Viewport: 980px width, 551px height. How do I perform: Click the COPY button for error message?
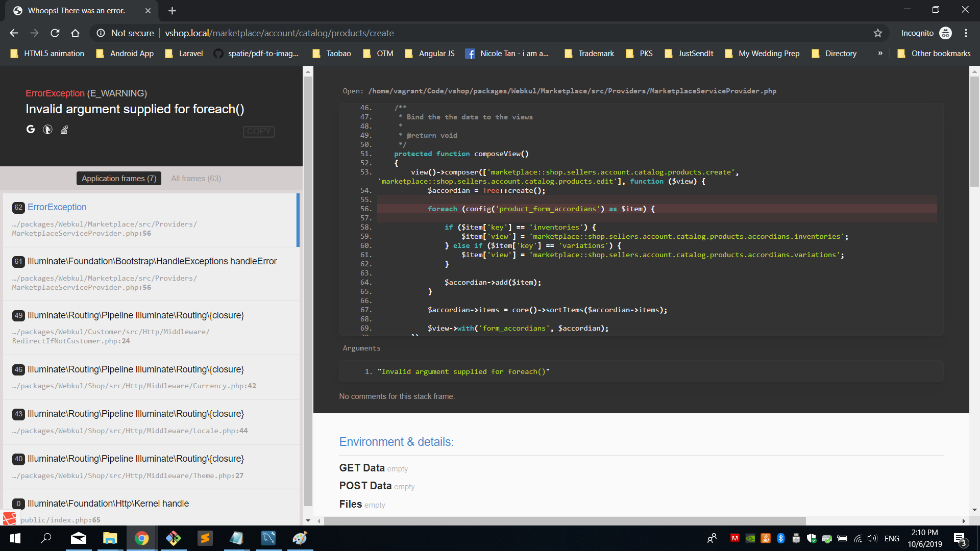coord(259,131)
